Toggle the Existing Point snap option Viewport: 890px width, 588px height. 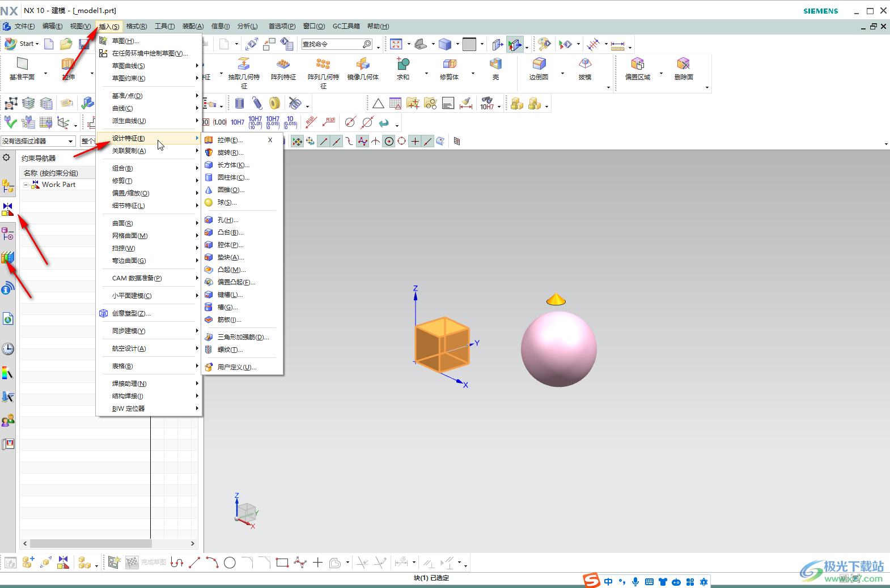click(x=415, y=142)
